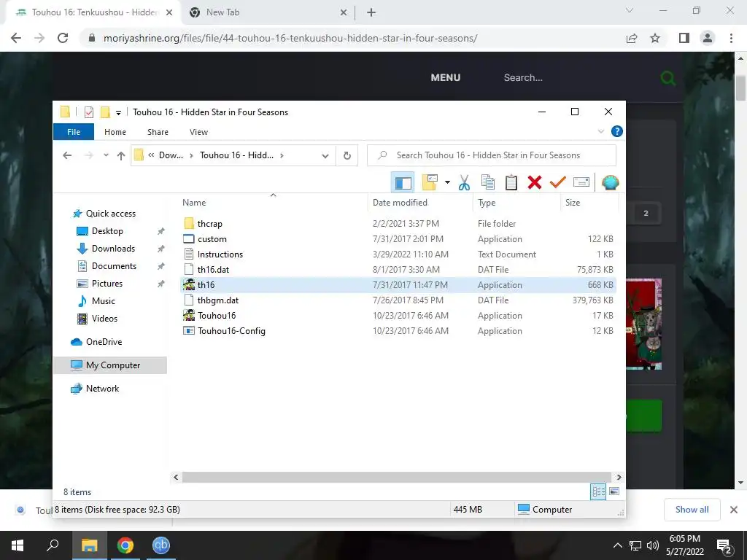Click the orange checkmark Properties icon
Image resolution: width=747 pixels, height=560 pixels.
[x=558, y=182]
